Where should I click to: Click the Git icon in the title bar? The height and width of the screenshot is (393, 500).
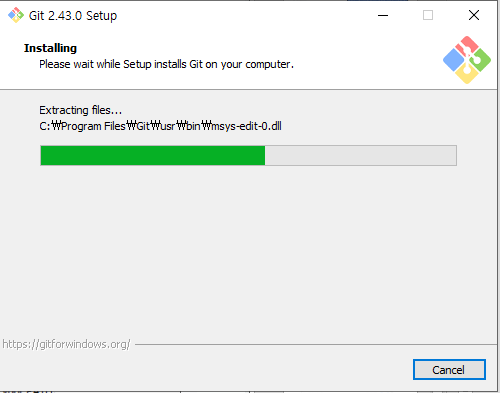point(16,15)
